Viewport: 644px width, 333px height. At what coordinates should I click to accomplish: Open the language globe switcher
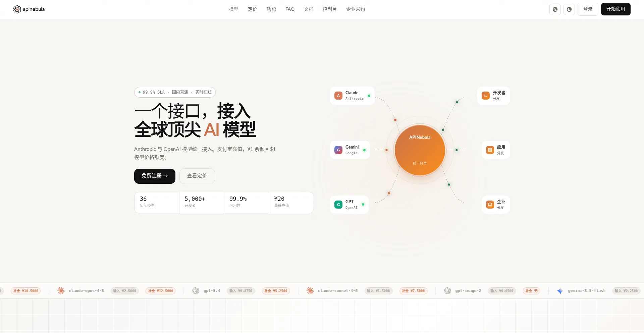point(555,9)
